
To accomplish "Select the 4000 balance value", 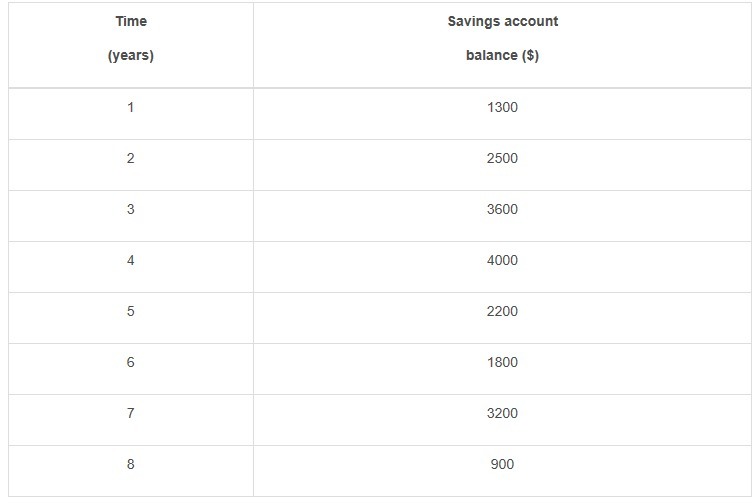I will (x=502, y=260).
